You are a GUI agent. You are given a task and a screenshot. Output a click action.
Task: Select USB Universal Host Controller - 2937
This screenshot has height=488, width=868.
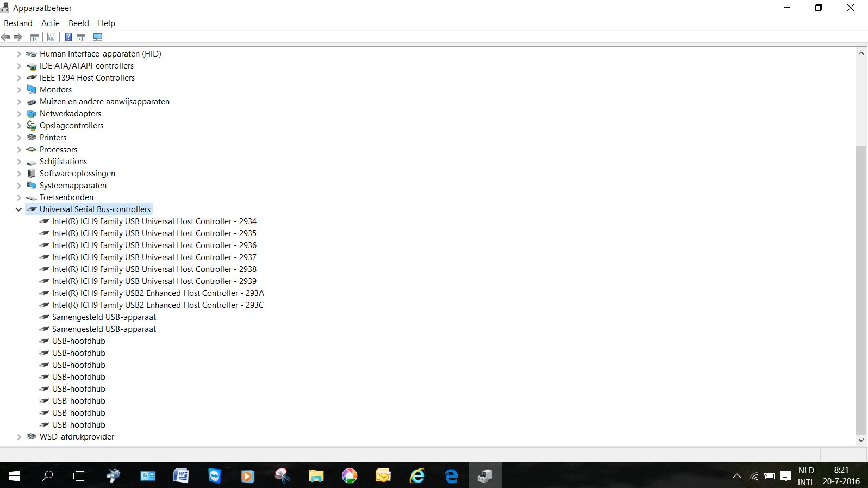[154, 257]
